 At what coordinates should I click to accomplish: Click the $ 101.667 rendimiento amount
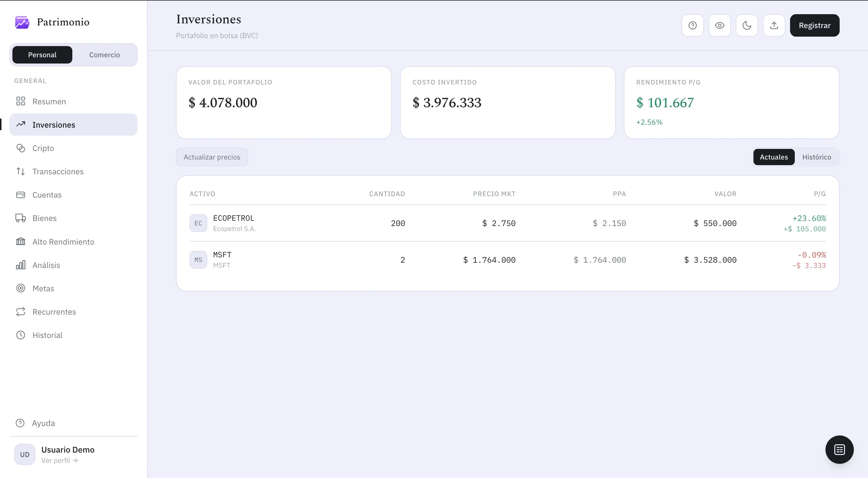click(665, 103)
